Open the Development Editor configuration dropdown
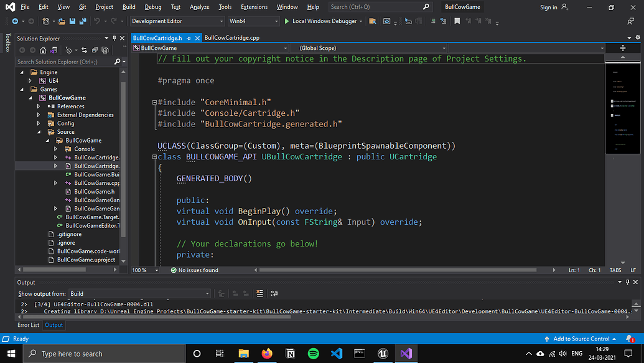This screenshot has height=363, width=644. pos(176,21)
